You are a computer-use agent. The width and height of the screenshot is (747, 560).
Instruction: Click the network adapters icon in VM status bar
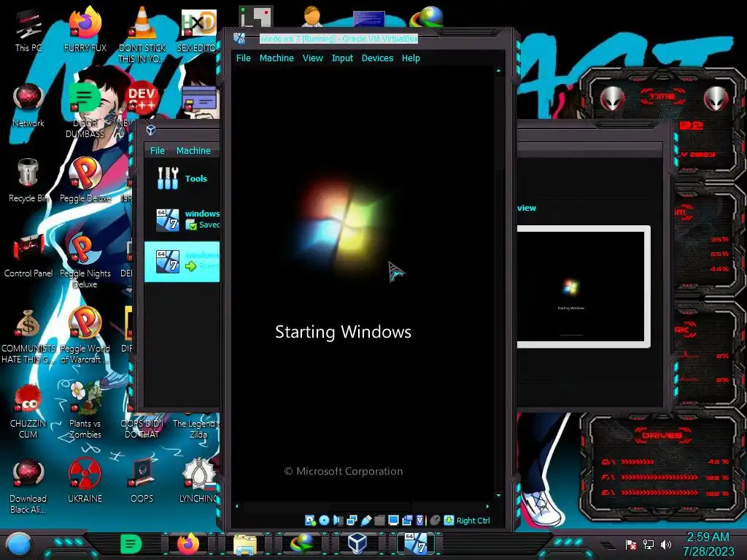(352, 521)
